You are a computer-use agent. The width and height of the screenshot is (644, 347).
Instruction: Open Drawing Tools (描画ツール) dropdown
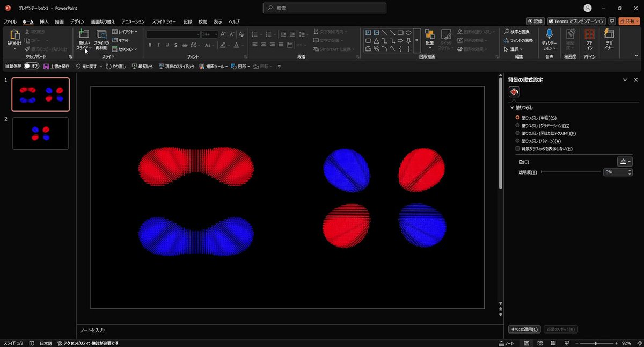pyautogui.click(x=214, y=67)
